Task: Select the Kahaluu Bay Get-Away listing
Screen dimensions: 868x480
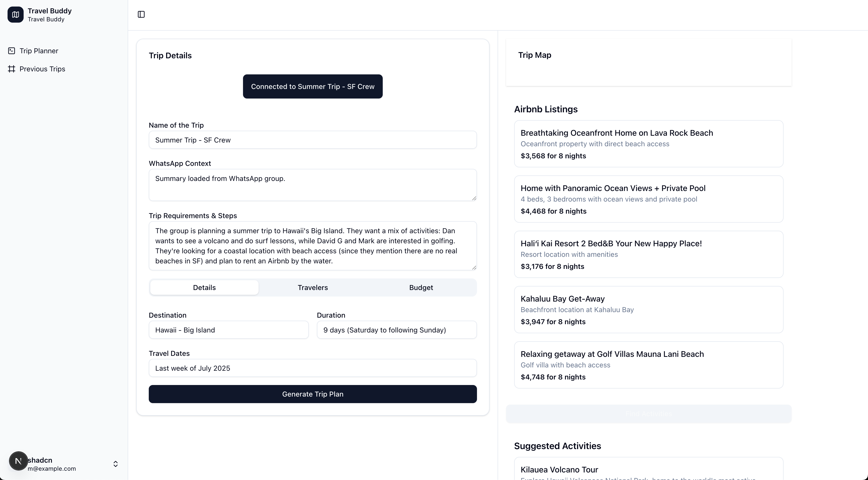Action: click(648, 309)
